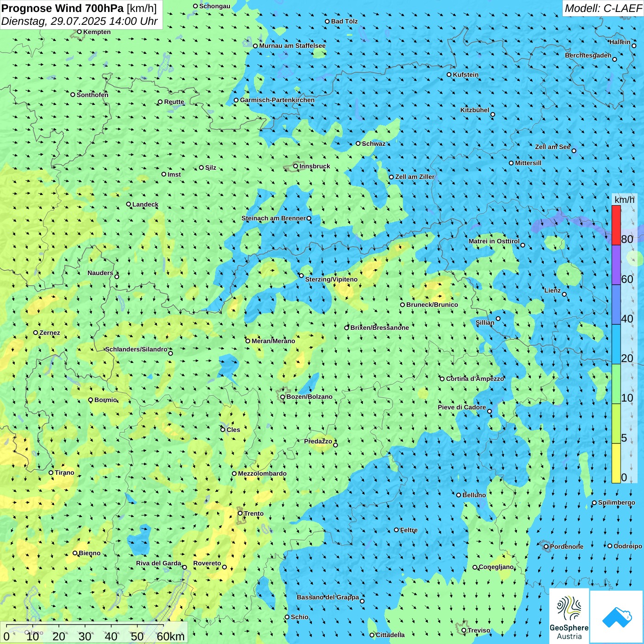Click the Codroipo label

(628, 546)
